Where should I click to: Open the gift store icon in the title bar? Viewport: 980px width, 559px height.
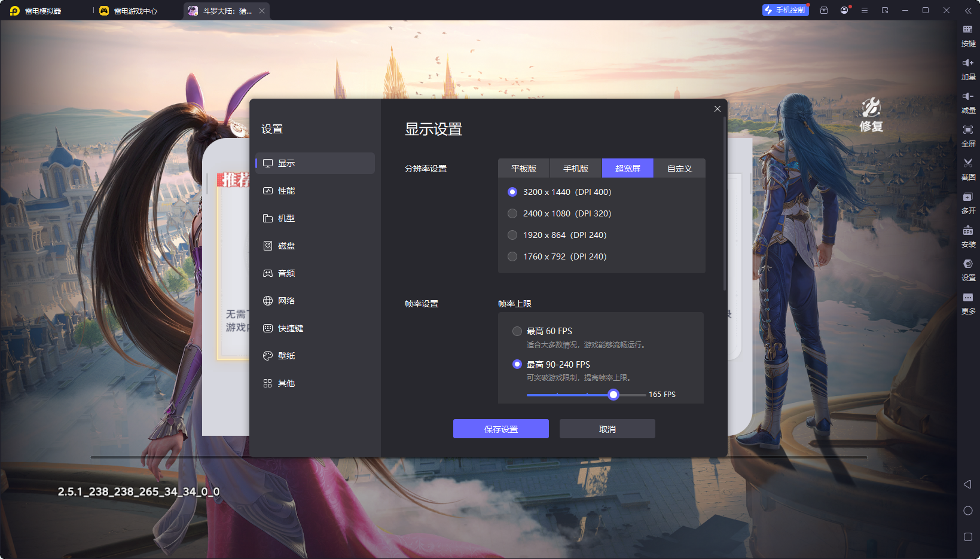(x=824, y=10)
